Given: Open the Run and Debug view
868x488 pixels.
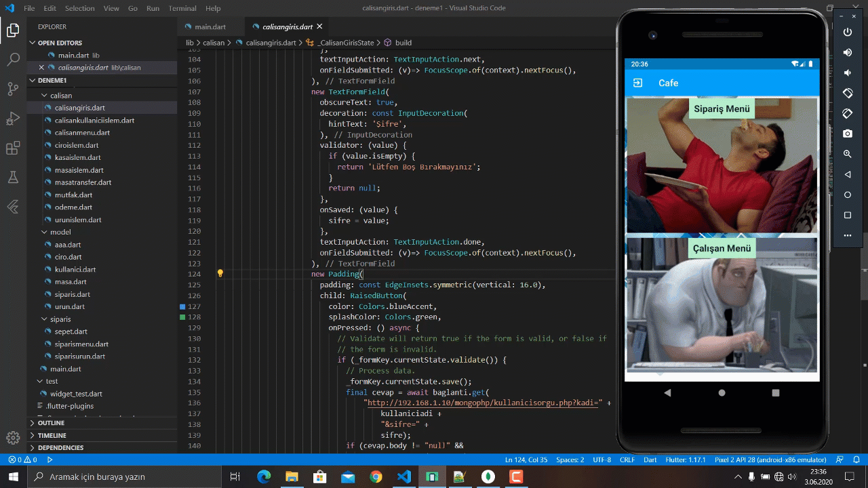Looking at the screenshot, I should 13,119.
